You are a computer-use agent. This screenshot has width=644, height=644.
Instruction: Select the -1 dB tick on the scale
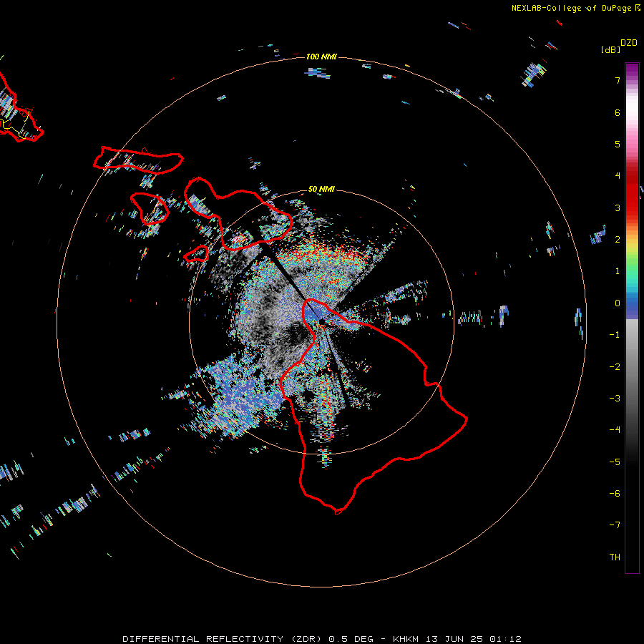coord(615,335)
